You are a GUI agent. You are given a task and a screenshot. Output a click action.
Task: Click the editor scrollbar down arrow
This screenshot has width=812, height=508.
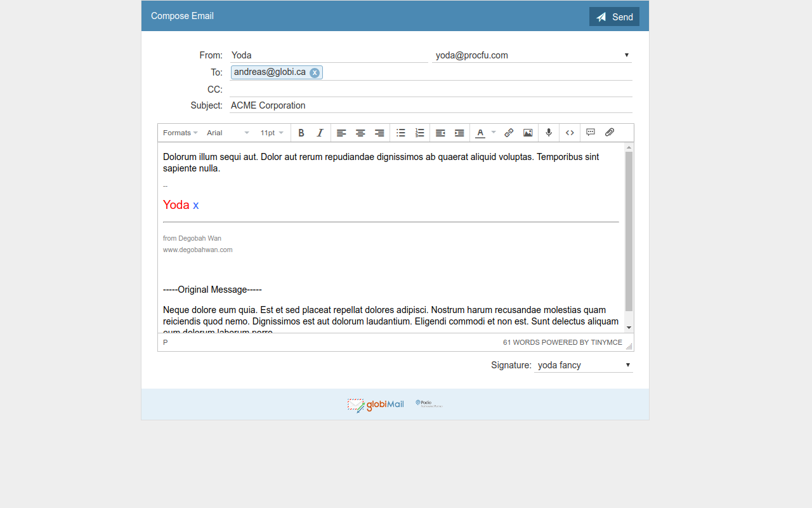[629, 328]
